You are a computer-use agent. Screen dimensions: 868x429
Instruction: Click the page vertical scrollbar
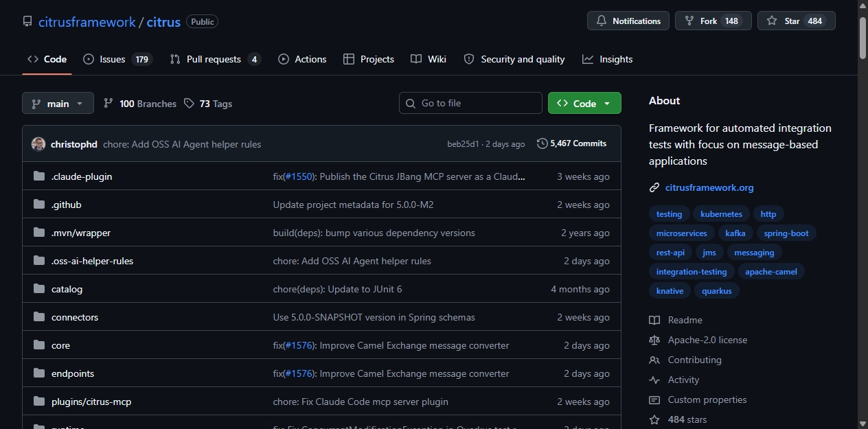click(x=863, y=214)
